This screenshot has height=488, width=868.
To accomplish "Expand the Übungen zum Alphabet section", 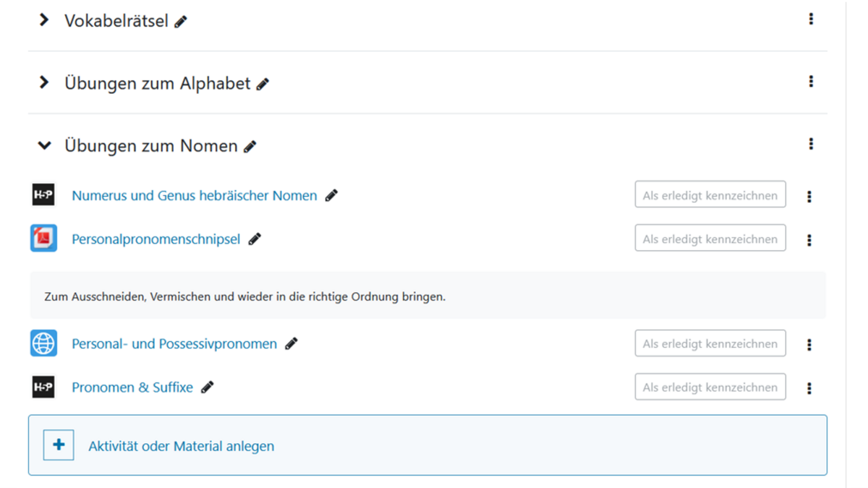I will 44,83.
